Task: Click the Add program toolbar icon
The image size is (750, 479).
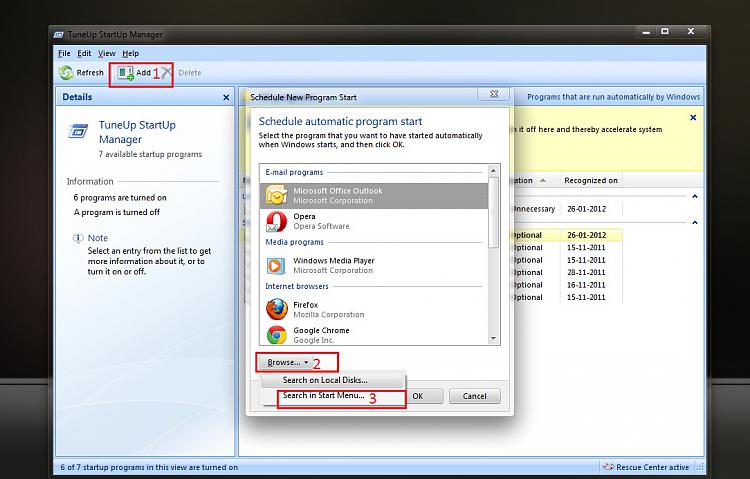Action: click(126, 73)
